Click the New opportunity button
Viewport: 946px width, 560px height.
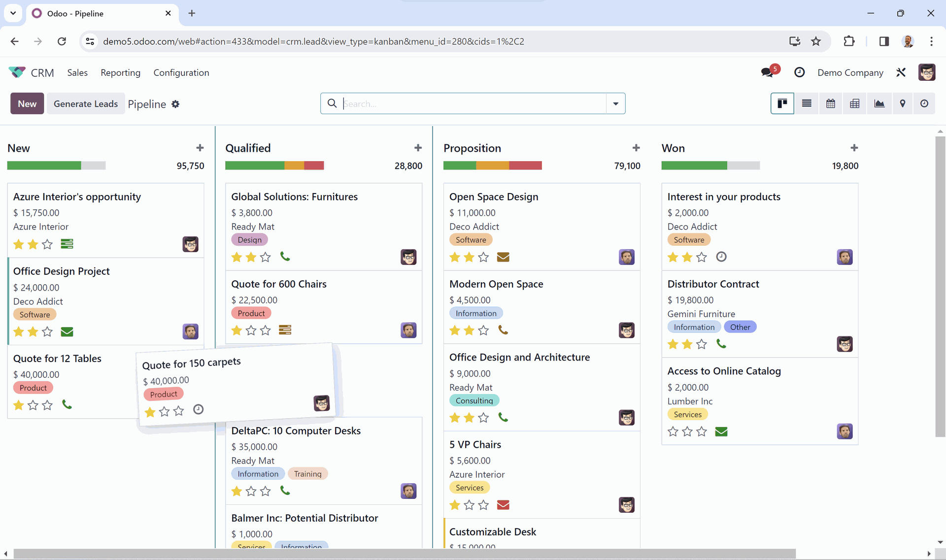tap(27, 103)
